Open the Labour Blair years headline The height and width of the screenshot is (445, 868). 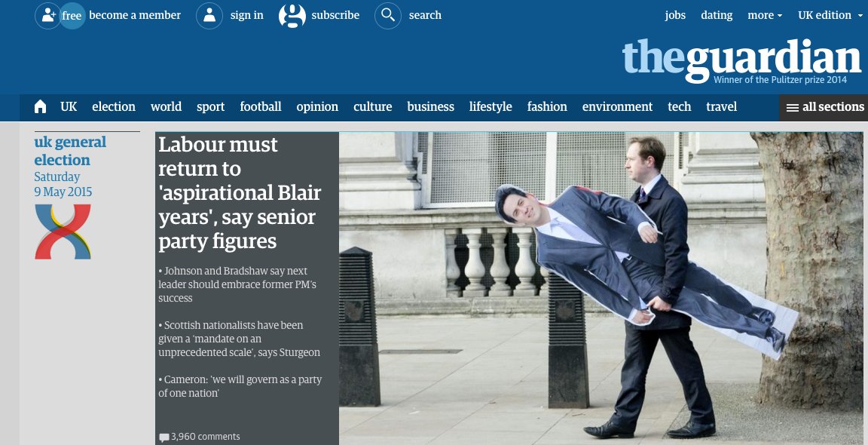(x=240, y=192)
